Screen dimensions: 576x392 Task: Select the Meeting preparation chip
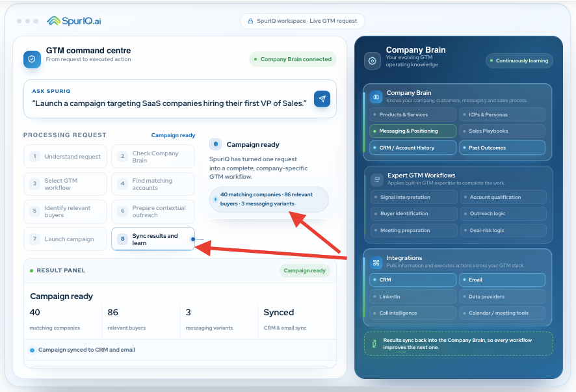click(414, 230)
